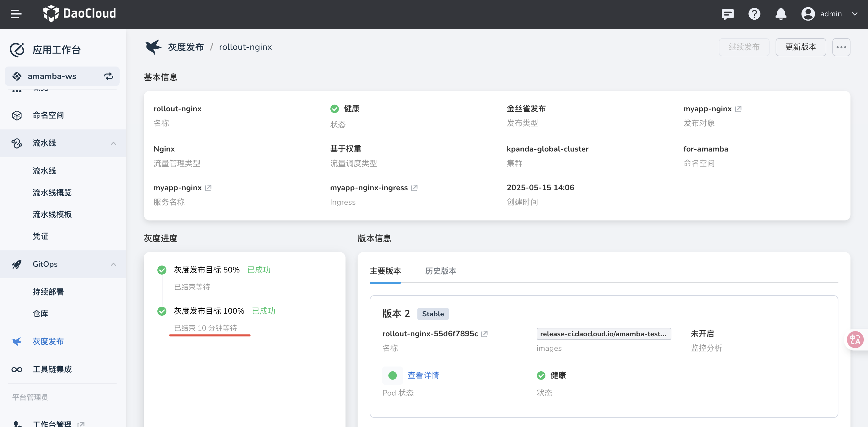
Task: Collapse the GitOps sidebar section
Action: coord(113,264)
